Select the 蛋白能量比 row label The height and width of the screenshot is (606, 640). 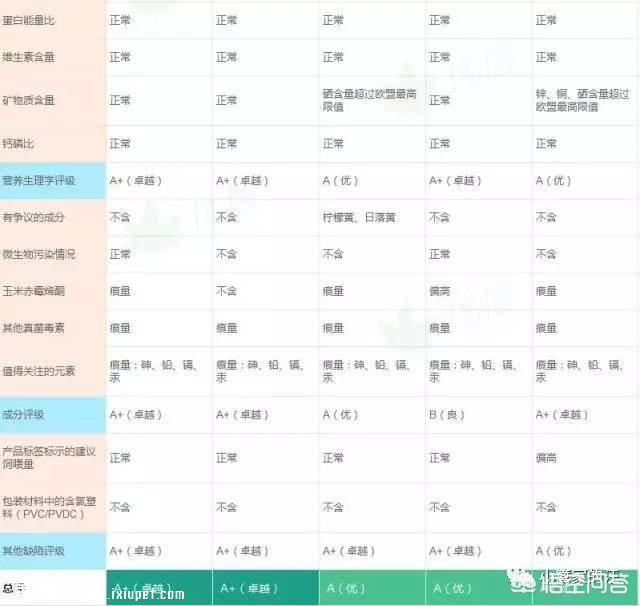pos(28,20)
